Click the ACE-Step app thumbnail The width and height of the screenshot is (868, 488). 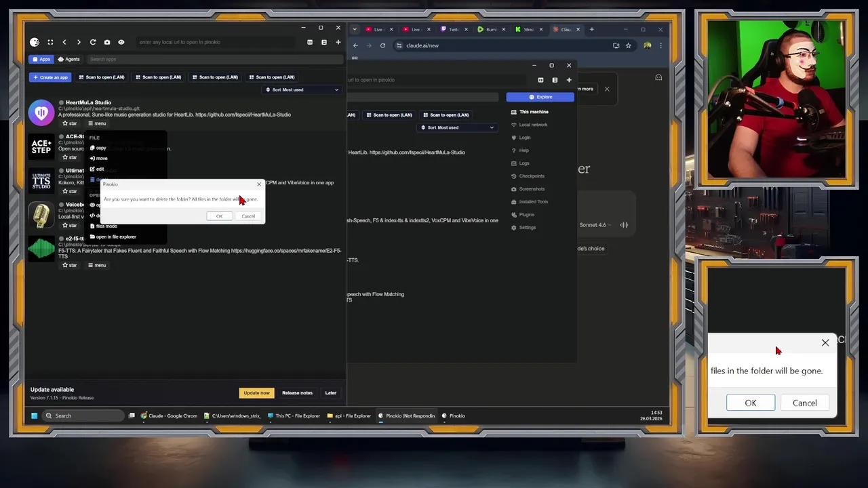[41, 146]
